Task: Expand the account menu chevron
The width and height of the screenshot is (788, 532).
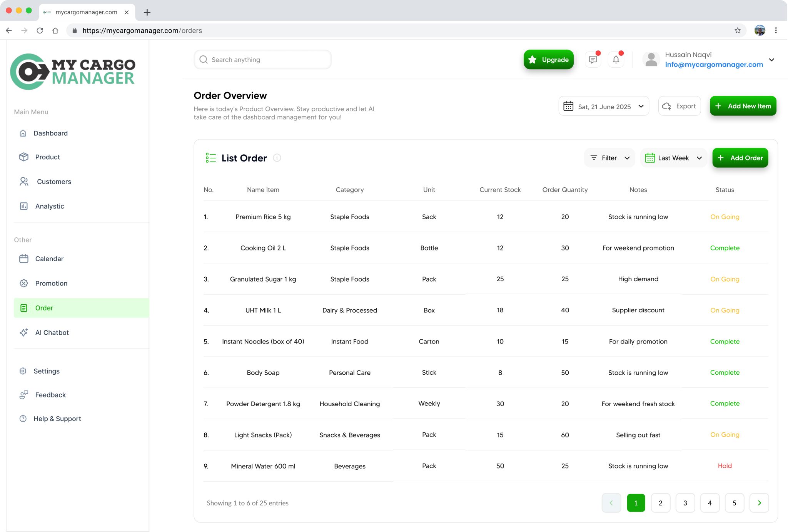Action: pos(771,60)
